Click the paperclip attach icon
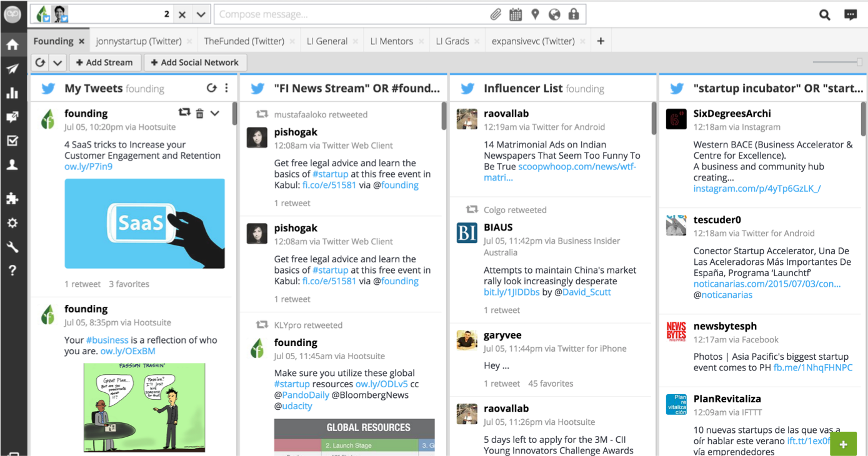This screenshot has width=868, height=456. (x=496, y=14)
